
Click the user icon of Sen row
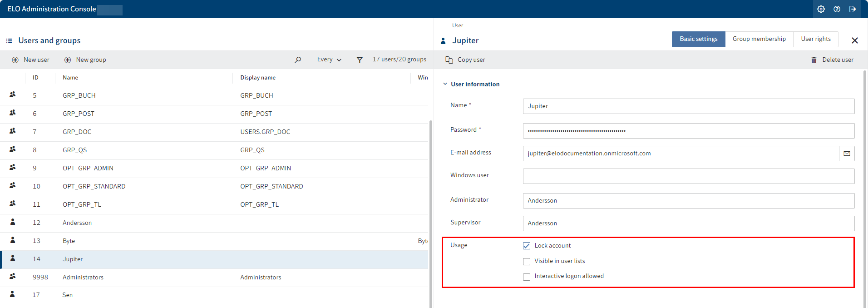coord(13,294)
